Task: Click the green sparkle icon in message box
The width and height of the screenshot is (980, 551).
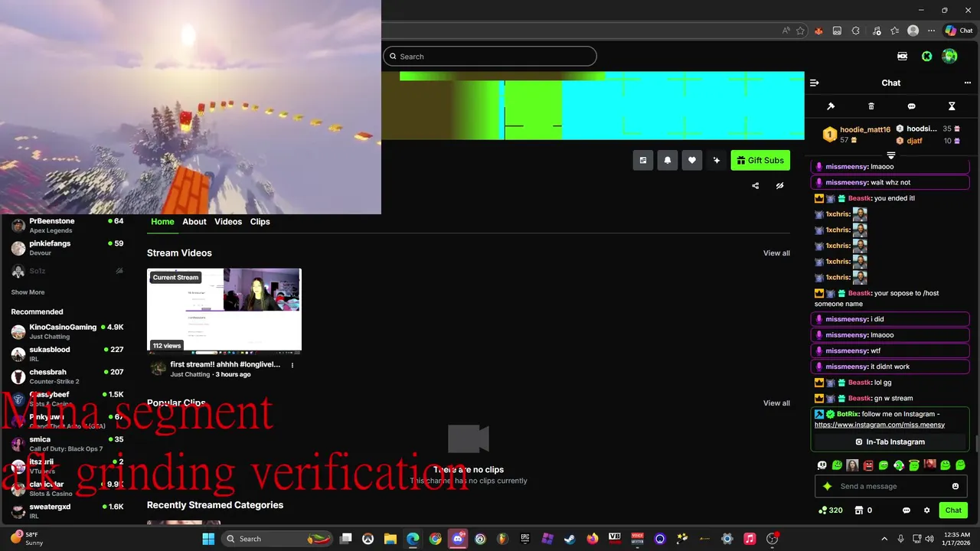Action: click(x=827, y=486)
